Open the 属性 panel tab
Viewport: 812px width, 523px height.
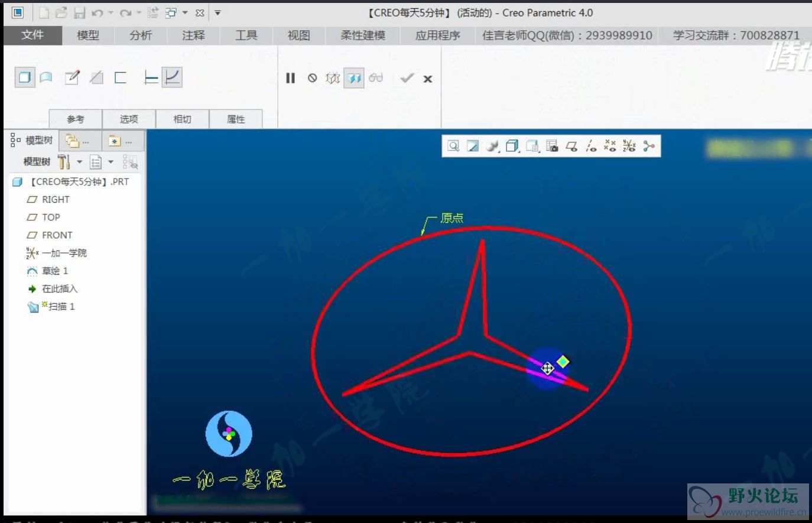[x=236, y=119]
